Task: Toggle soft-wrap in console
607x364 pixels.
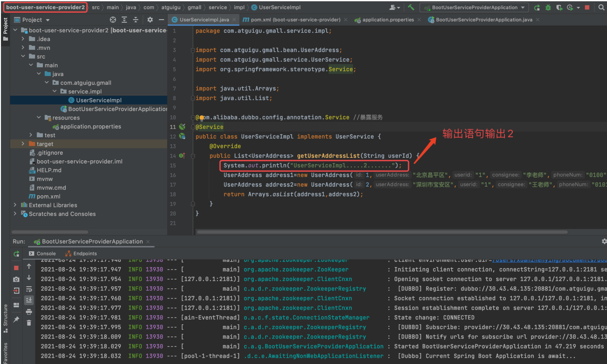Action: click(x=29, y=289)
